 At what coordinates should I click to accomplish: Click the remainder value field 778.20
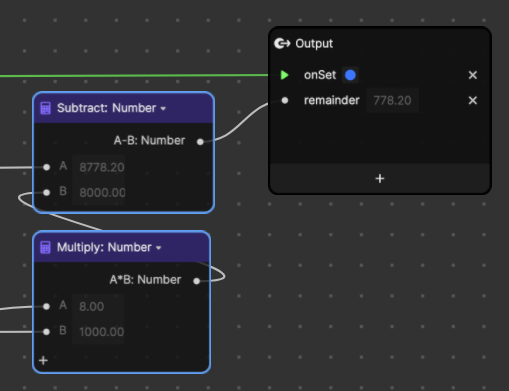pos(392,100)
